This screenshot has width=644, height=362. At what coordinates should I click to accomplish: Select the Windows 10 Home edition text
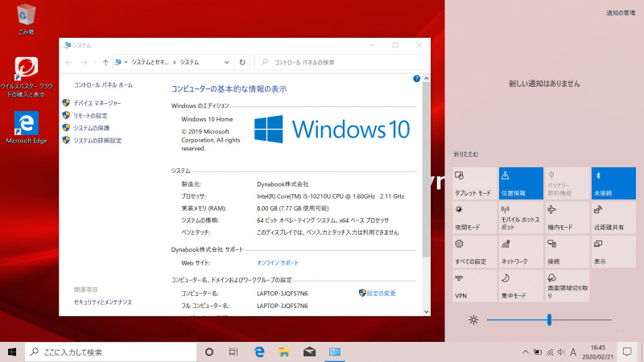point(207,119)
